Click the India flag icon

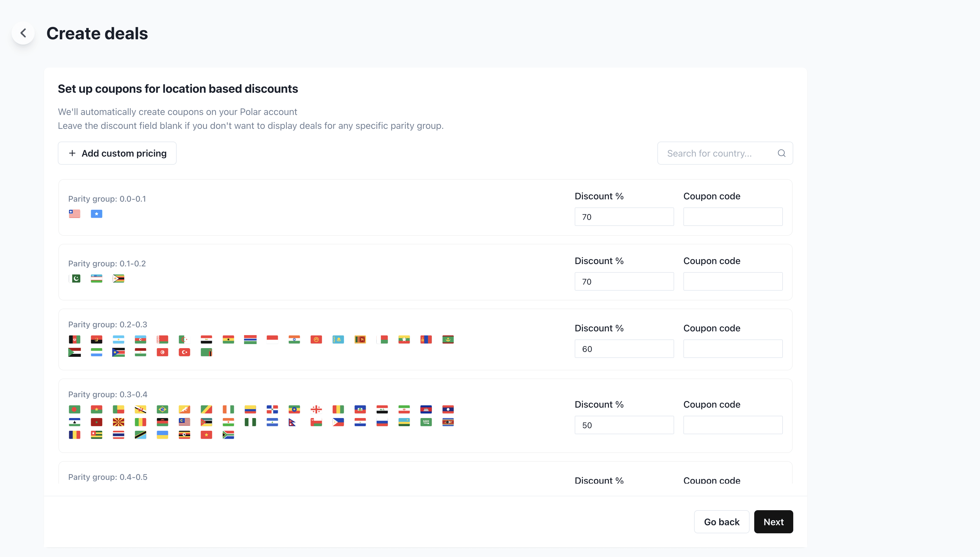[x=294, y=339]
